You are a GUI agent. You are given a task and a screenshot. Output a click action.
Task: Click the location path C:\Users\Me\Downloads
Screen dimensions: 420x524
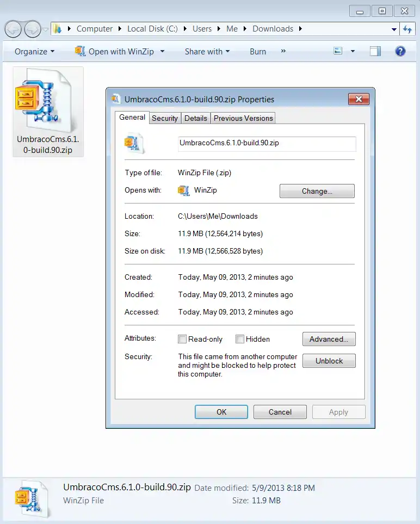[218, 216]
